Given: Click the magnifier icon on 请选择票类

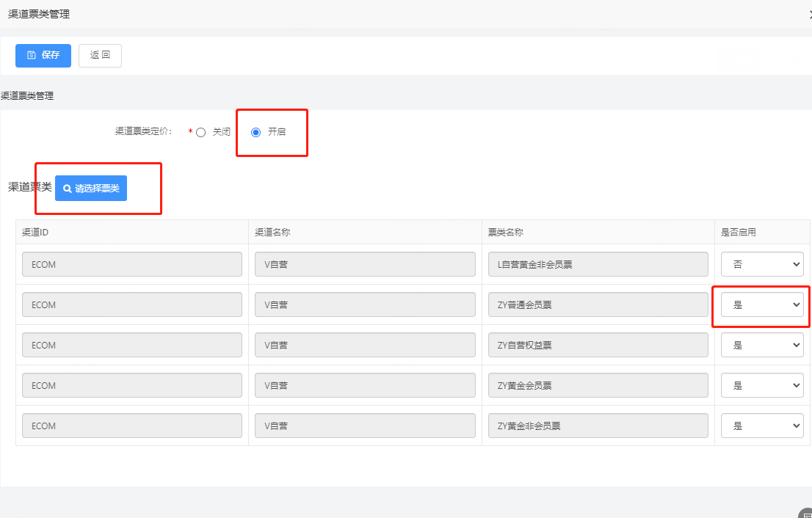Looking at the screenshot, I should pos(68,189).
